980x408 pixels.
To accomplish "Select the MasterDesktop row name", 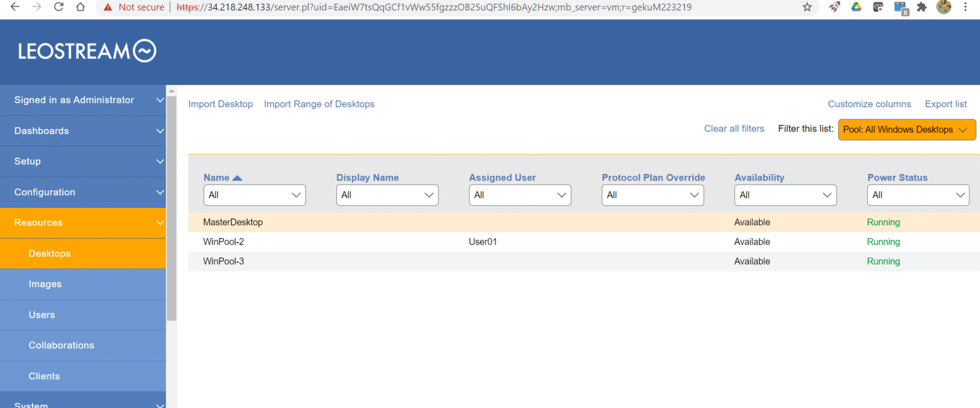I will [233, 222].
